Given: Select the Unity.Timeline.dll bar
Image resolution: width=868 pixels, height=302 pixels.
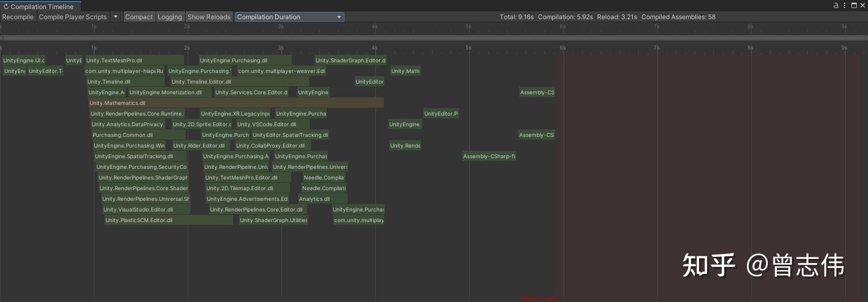Looking at the screenshot, I should 125,81.
